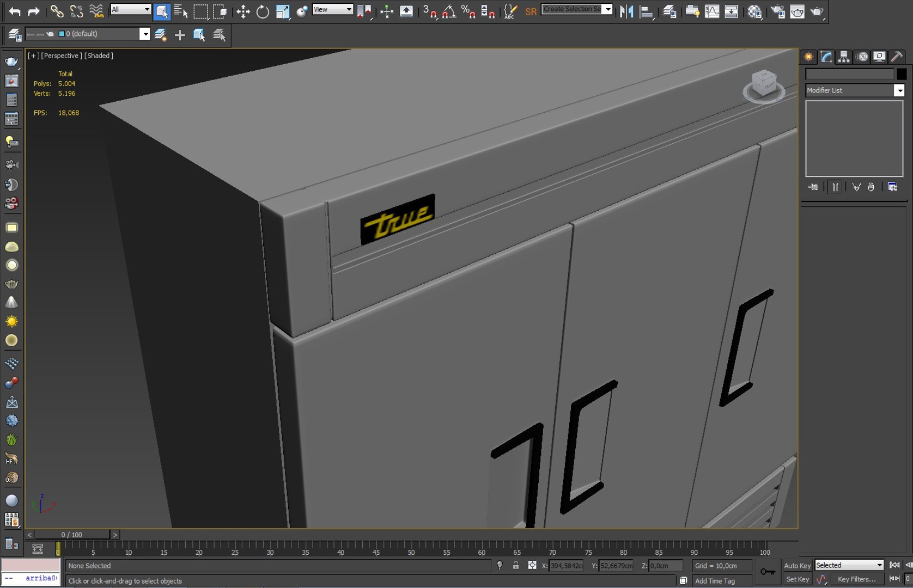Open the Schematic View icon
The image size is (913, 588).
tap(732, 11)
